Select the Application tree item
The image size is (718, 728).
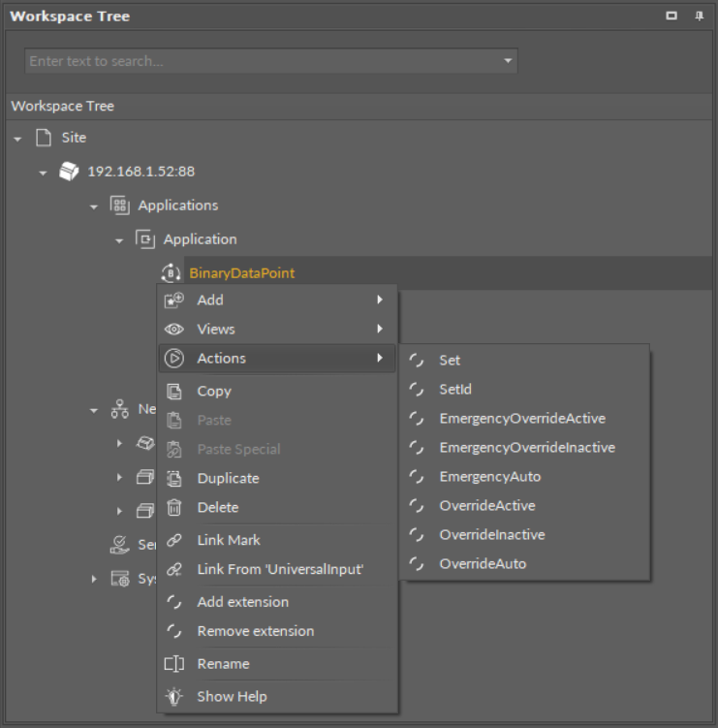[x=200, y=239]
